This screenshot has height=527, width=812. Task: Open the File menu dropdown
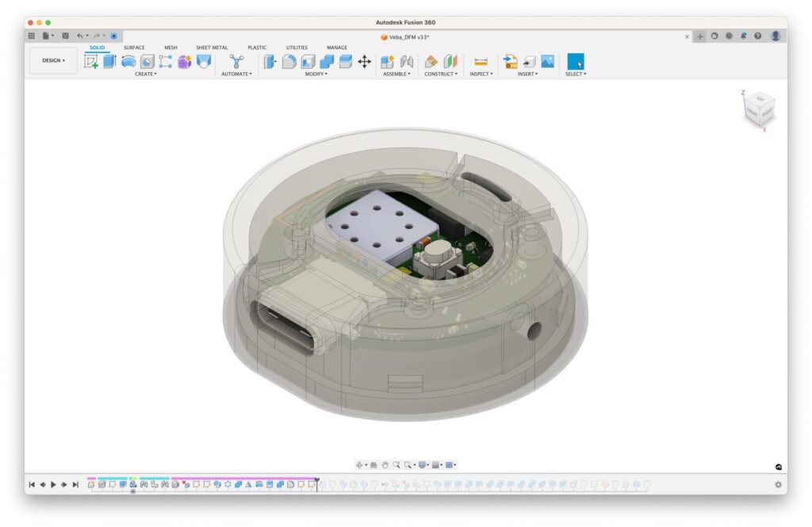point(48,36)
